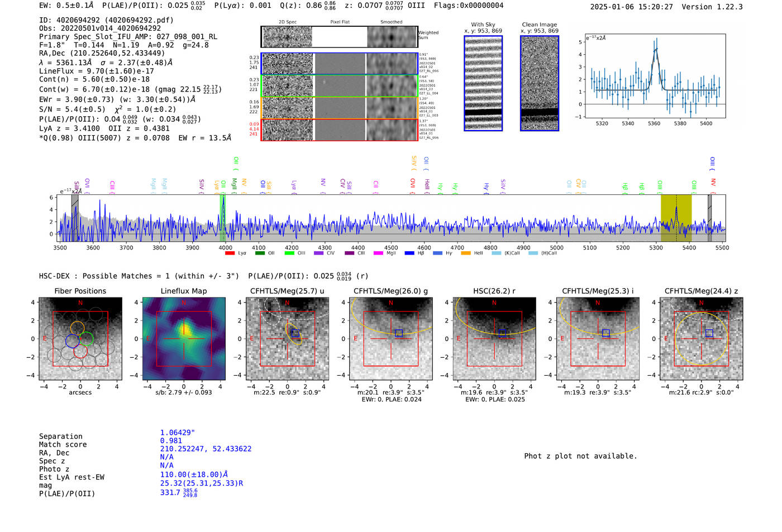Click the blue square marker in g-band image
Image resolution: width=782 pixels, height=532 pixels.
coord(399,333)
